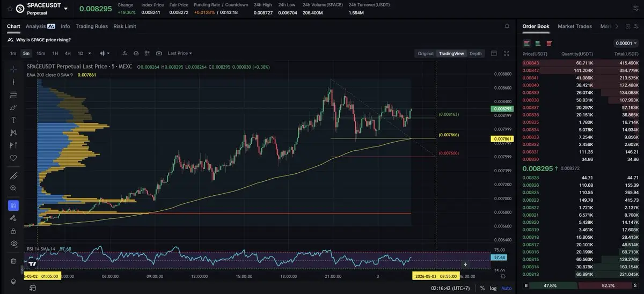Click the heart favorites icon

pos(13,158)
